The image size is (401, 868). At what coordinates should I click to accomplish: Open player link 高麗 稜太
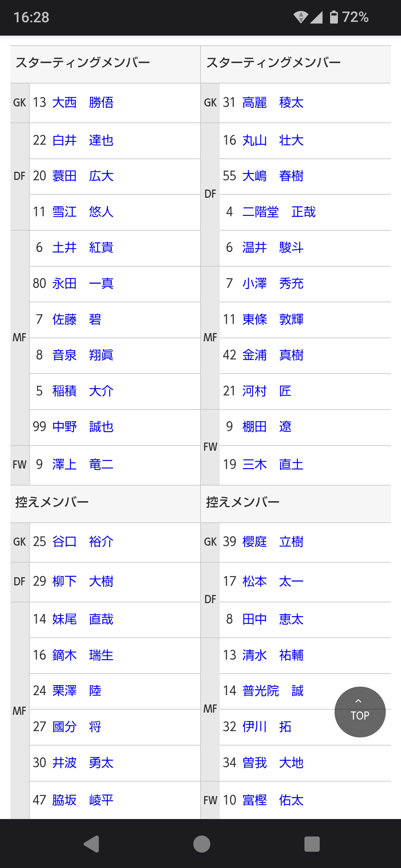(x=273, y=102)
